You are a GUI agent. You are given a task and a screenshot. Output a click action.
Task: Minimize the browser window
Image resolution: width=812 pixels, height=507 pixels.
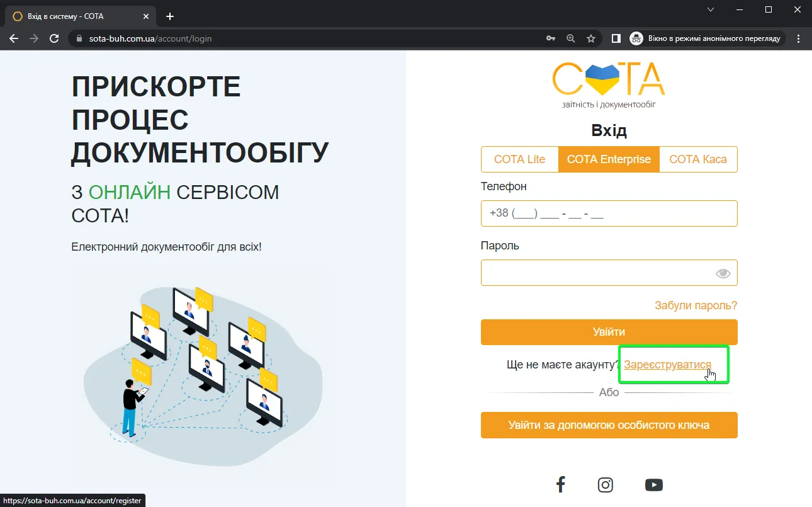tap(740, 9)
